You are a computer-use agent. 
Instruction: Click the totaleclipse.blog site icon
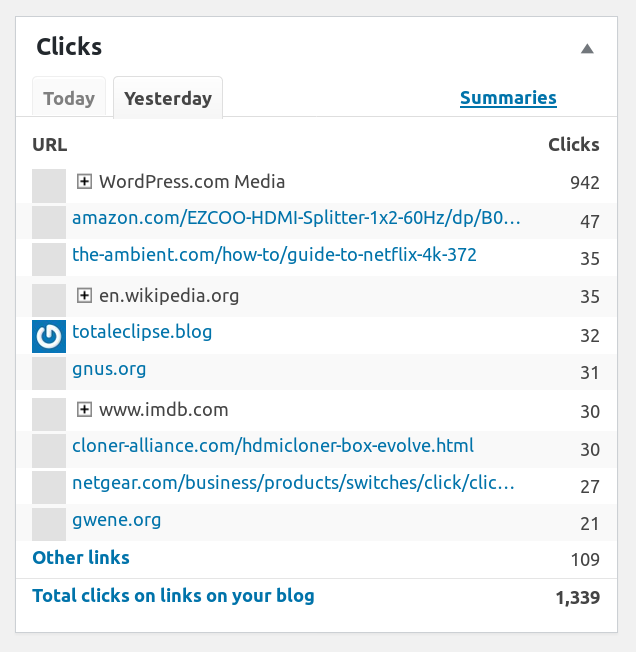coord(49,336)
